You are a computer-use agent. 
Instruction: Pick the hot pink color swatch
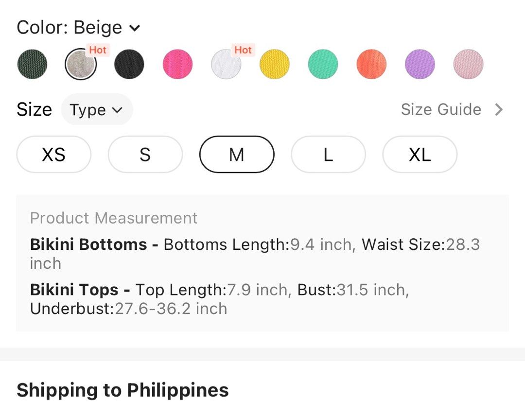click(x=177, y=64)
